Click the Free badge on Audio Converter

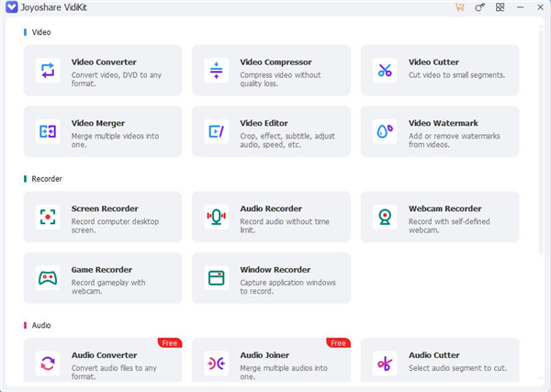[x=169, y=342]
